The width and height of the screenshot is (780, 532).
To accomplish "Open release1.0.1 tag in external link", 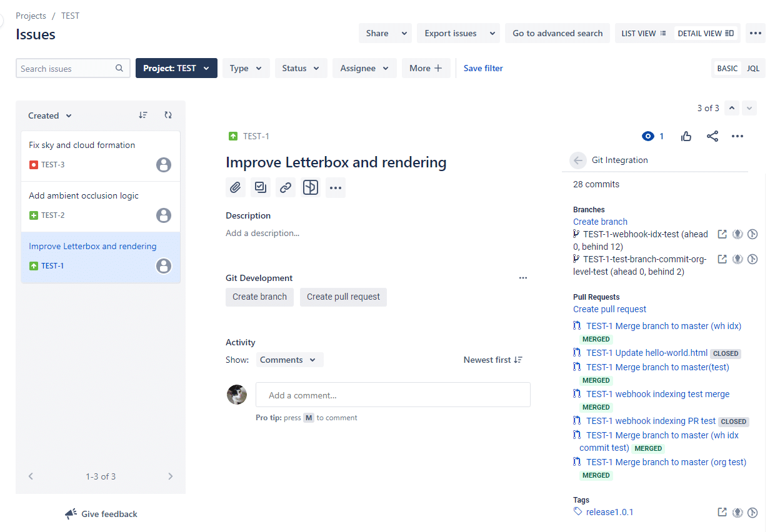I will coord(722,512).
